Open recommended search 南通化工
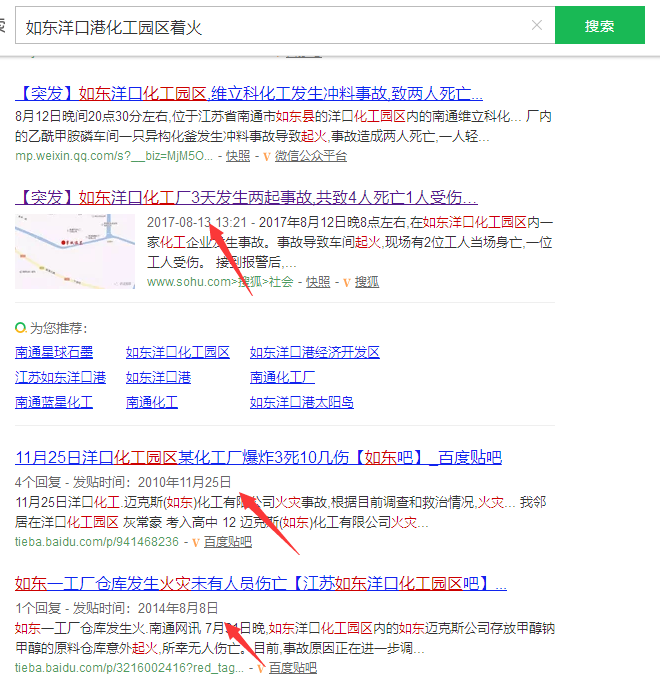This screenshot has height=693, width=660. point(152,402)
